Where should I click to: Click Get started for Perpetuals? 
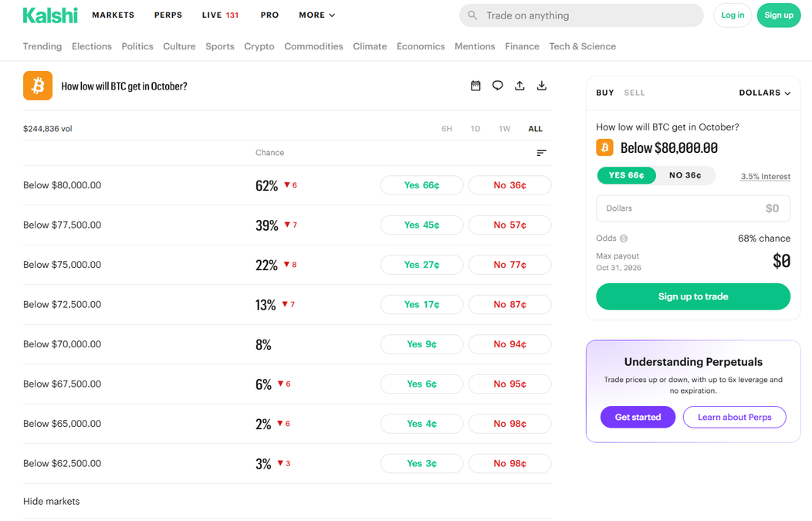(x=638, y=417)
